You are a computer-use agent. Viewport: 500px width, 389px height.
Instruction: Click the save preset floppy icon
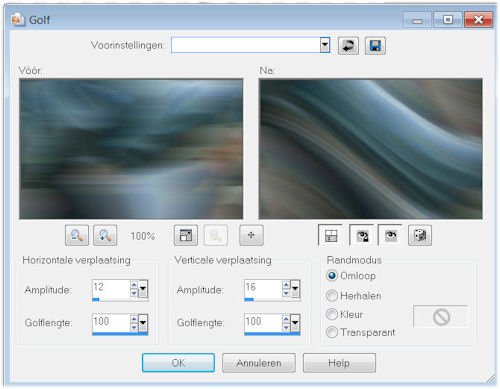tap(375, 46)
